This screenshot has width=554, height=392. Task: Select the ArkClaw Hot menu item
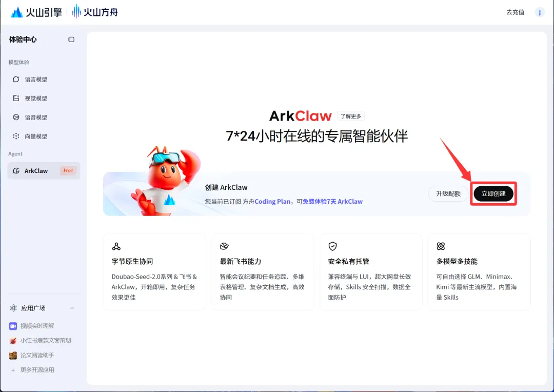(44, 171)
